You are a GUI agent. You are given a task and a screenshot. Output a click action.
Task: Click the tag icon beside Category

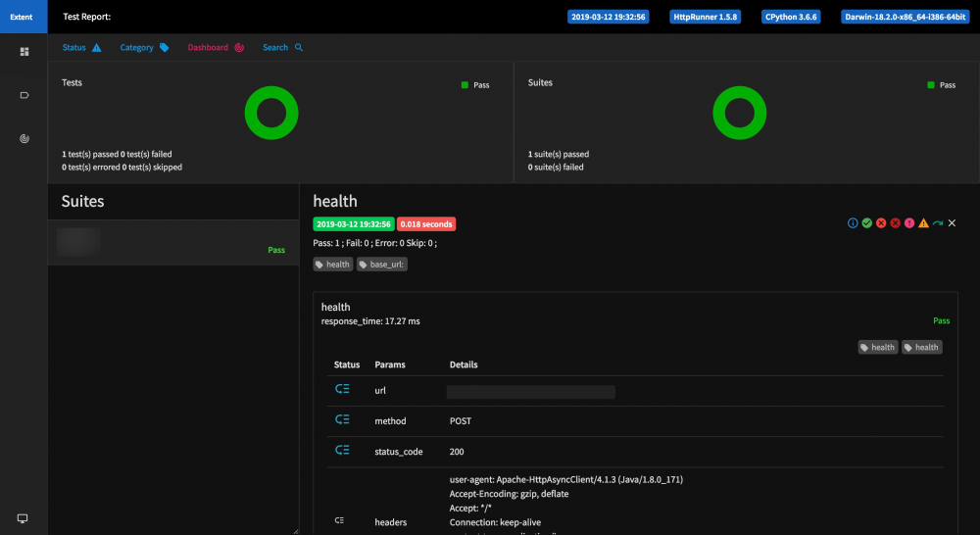[x=164, y=47]
